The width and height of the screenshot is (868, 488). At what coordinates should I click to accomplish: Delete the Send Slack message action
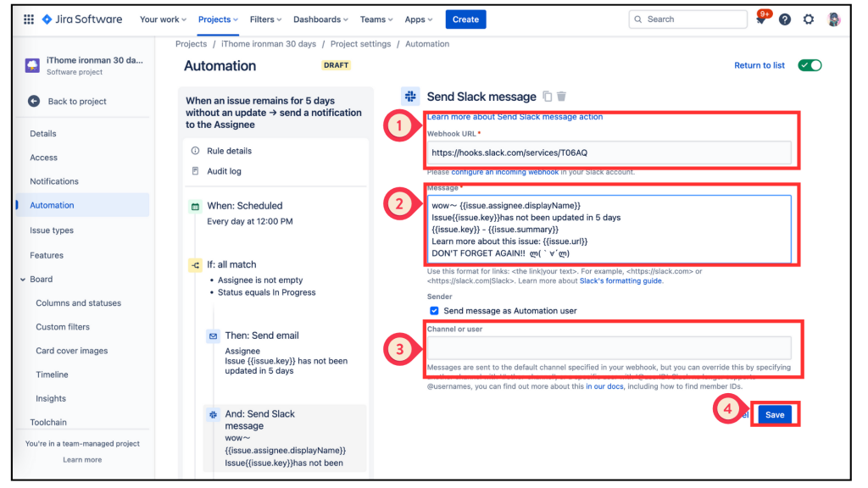[561, 97]
